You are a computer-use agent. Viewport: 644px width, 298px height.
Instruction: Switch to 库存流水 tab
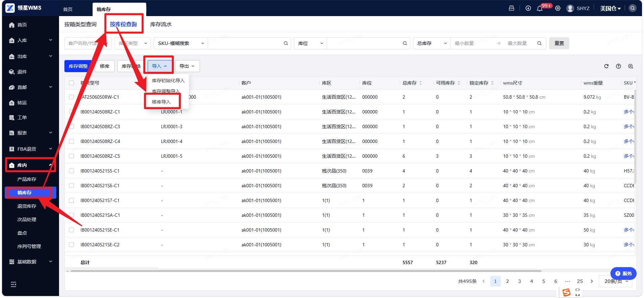pos(161,24)
